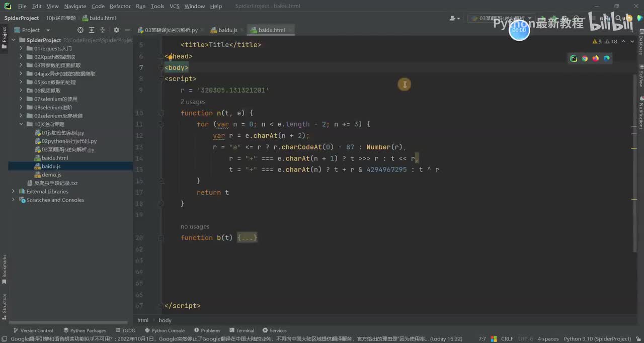Open 01js加密的案例.py file
The width and height of the screenshot is (644, 343).
[x=63, y=133]
